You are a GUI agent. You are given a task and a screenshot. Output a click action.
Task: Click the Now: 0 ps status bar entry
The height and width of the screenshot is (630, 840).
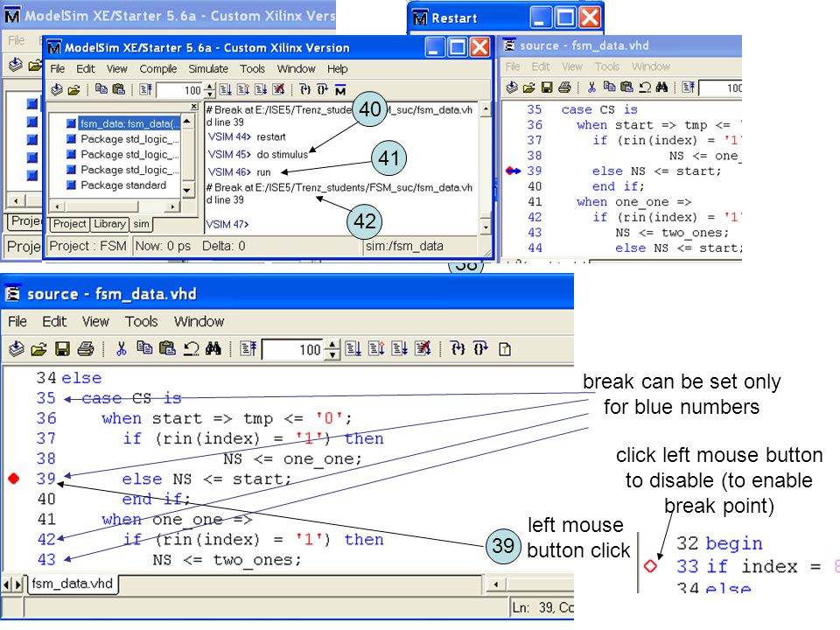163,246
